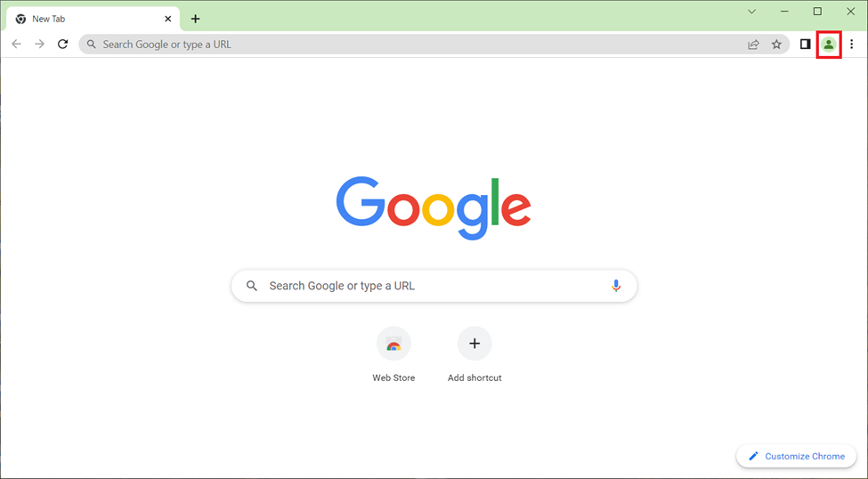Screen dimensions: 868x479
Task: Click the Google logo
Action: [434, 208]
